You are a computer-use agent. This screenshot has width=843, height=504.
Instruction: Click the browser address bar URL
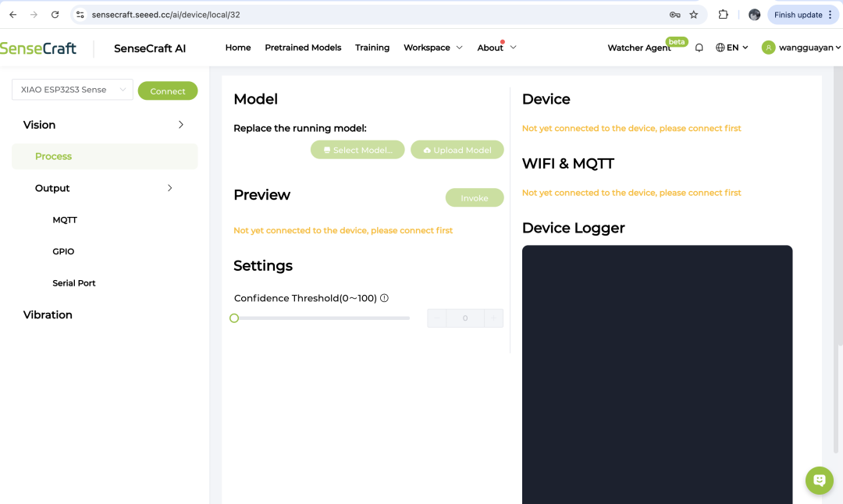tap(165, 15)
